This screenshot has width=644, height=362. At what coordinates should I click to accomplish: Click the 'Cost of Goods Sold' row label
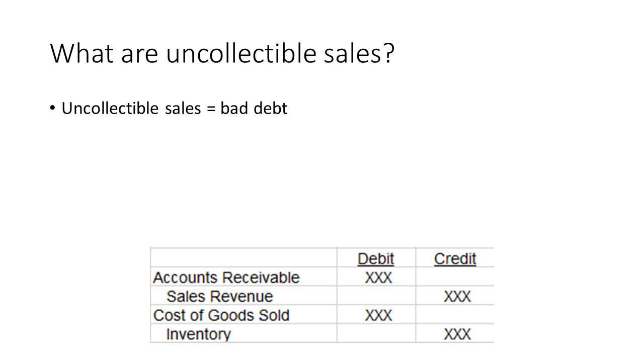(x=221, y=315)
